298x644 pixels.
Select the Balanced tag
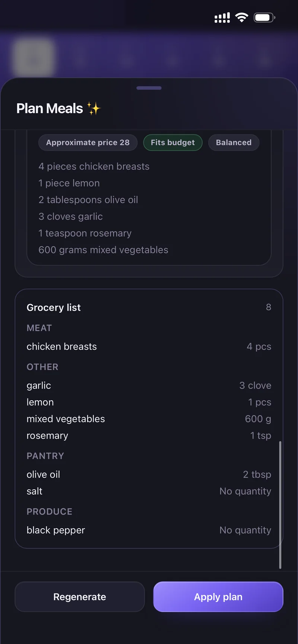pos(234,142)
